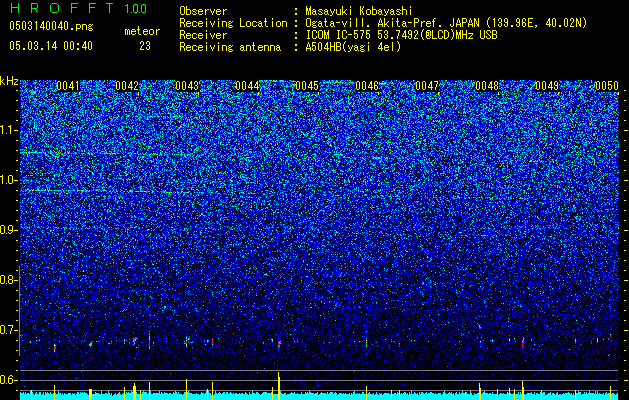The height and width of the screenshot is (400, 629).
Task: Click the Receiving Location label
Action: coord(233,24)
